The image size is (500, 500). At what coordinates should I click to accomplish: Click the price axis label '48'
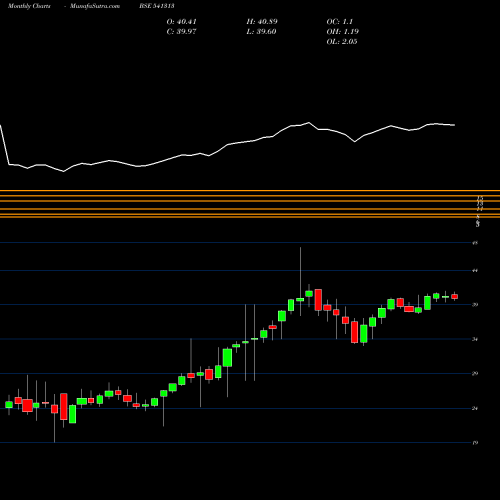475,243
